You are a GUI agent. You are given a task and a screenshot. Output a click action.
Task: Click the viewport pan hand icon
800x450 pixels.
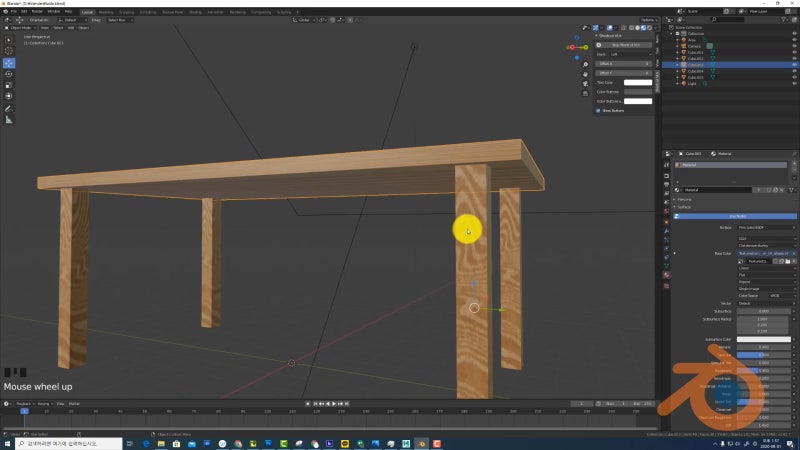(585, 74)
